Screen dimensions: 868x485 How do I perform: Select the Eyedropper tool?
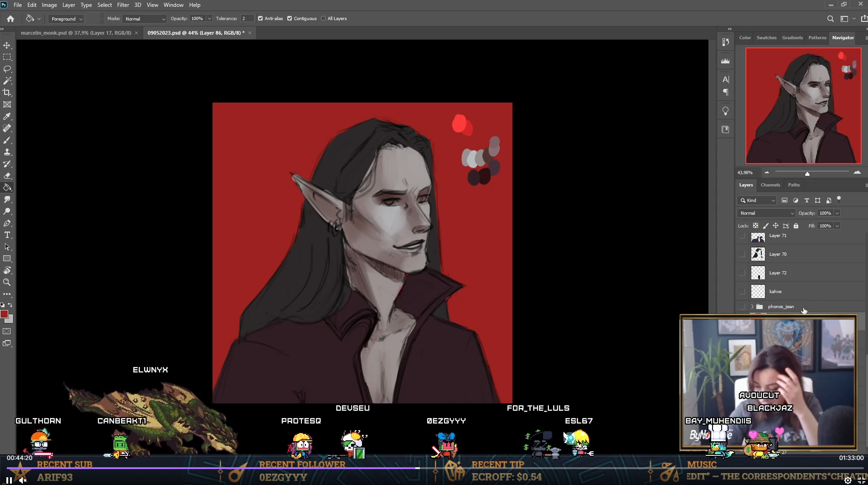tap(7, 117)
